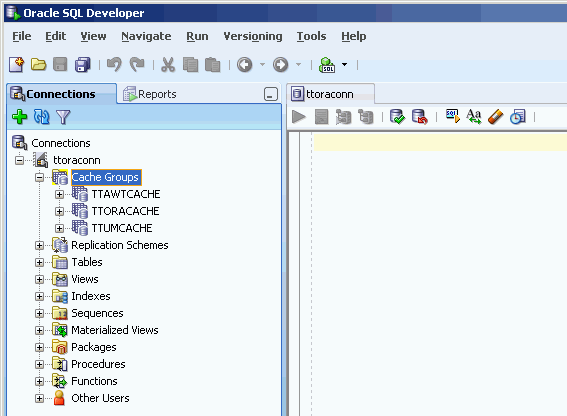
Task: Select the Cache Groups tree item
Action: coord(105,177)
